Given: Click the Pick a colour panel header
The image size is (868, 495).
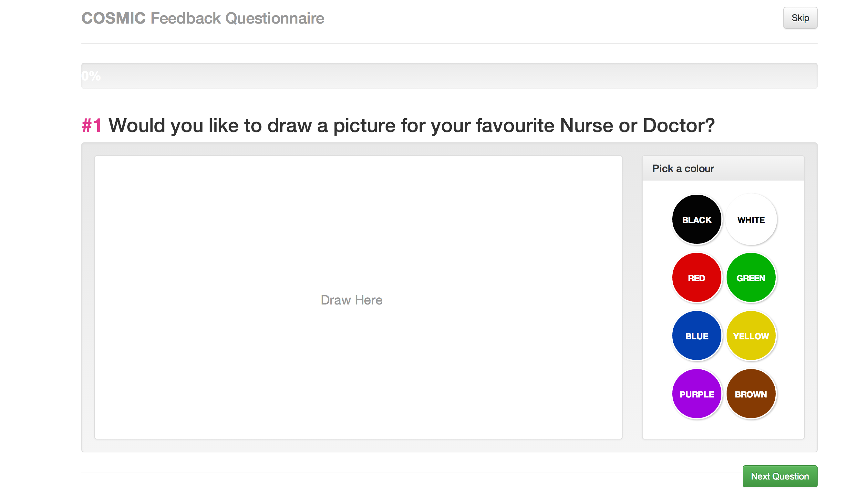Looking at the screenshot, I should [x=723, y=168].
